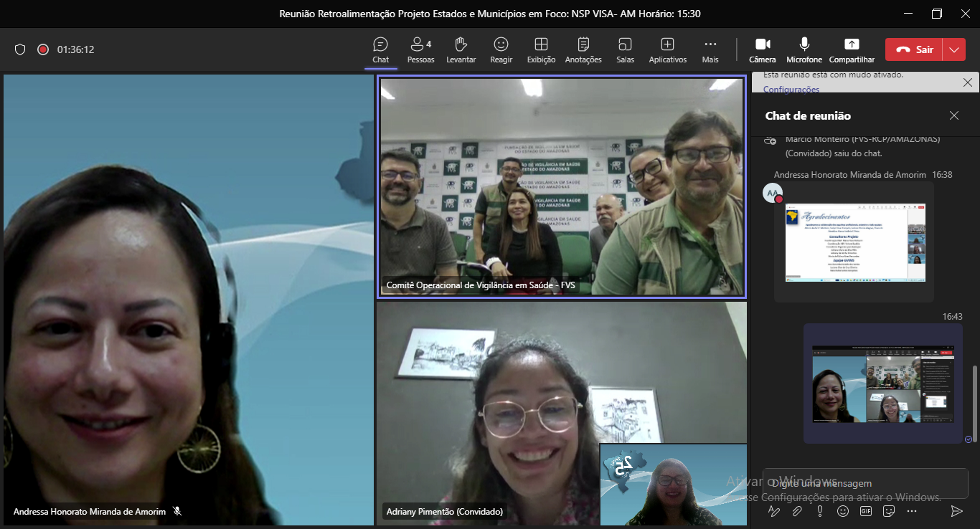The width and height of the screenshot is (980, 529).
Task: Open the Configurações link in banner
Action: point(791,90)
